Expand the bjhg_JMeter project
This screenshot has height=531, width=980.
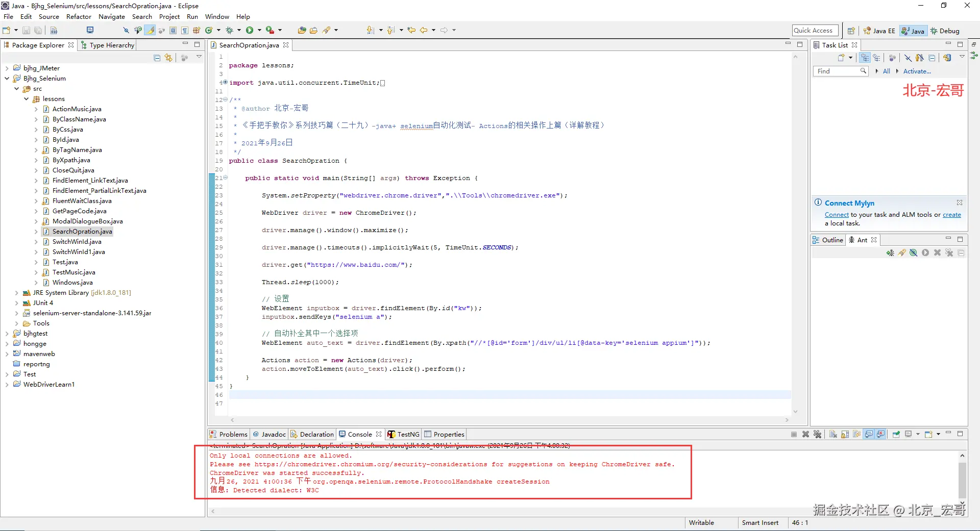point(7,68)
